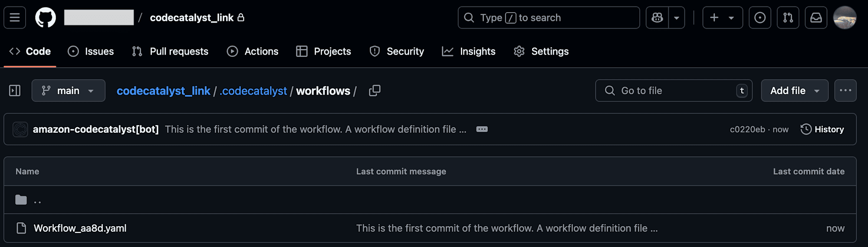
Task: Click the parent directory folder icon
Action: pyautogui.click(x=21, y=200)
